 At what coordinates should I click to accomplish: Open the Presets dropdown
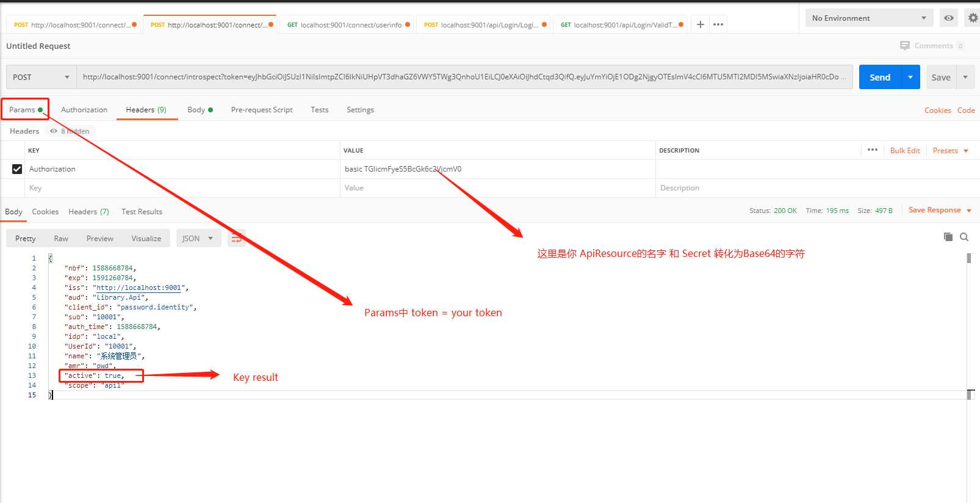point(950,151)
